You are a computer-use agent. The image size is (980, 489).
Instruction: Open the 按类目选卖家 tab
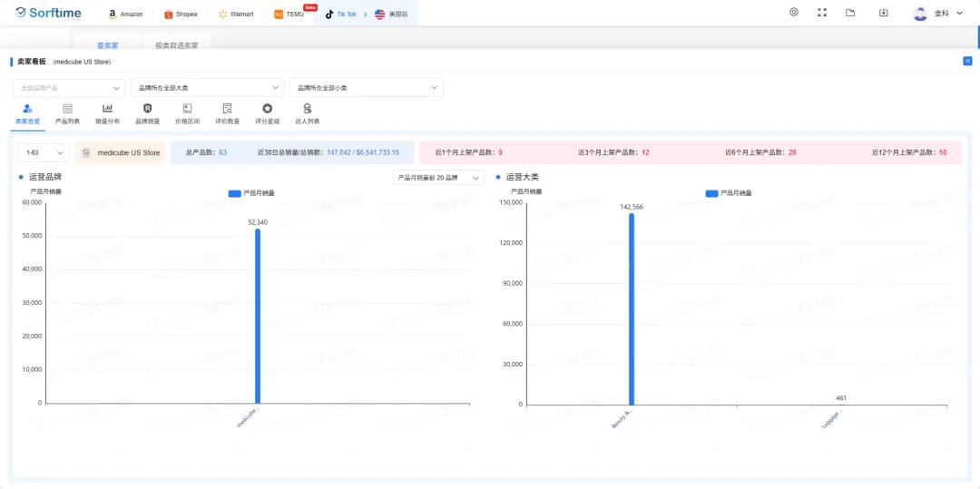[x=177, y=45]
